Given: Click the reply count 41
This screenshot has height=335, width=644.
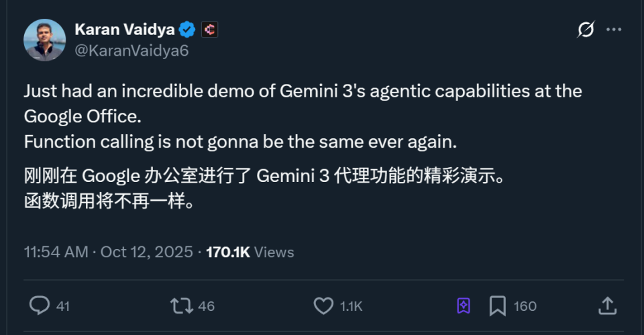Looking at the screenshot, I should click(x=63, y=306).
